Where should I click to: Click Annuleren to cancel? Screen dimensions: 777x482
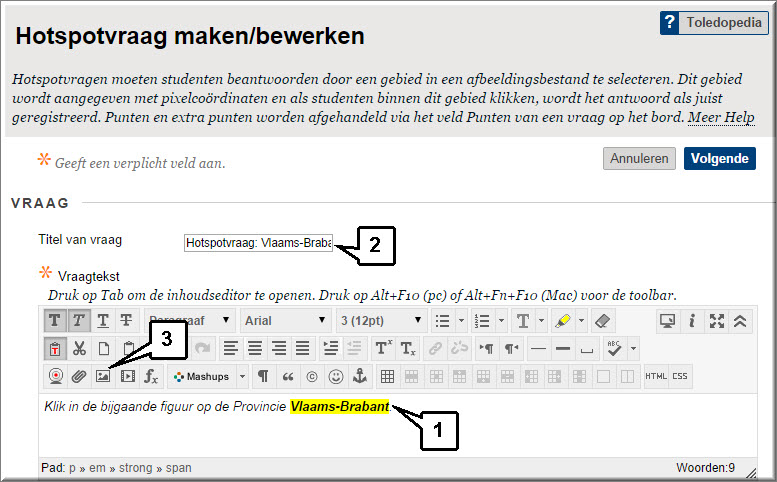pyautogui.click(x=639, y=159)
